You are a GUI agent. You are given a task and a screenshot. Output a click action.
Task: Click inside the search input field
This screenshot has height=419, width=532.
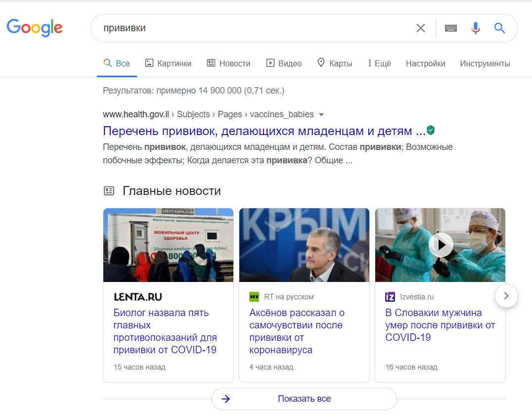(247, 28)
